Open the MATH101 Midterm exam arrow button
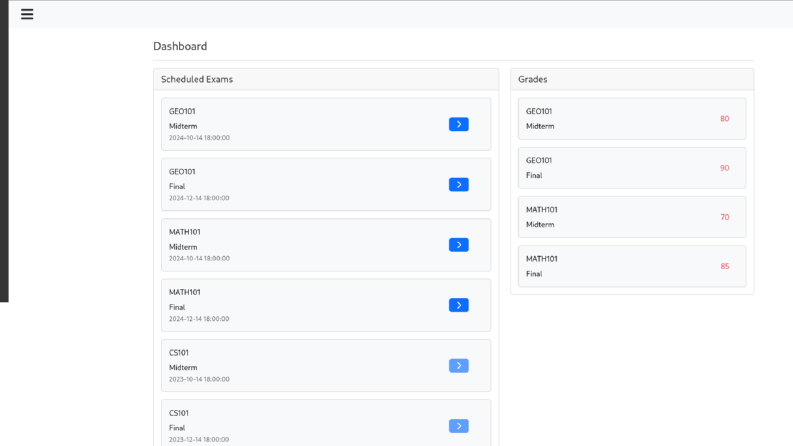 pos(459,245)
